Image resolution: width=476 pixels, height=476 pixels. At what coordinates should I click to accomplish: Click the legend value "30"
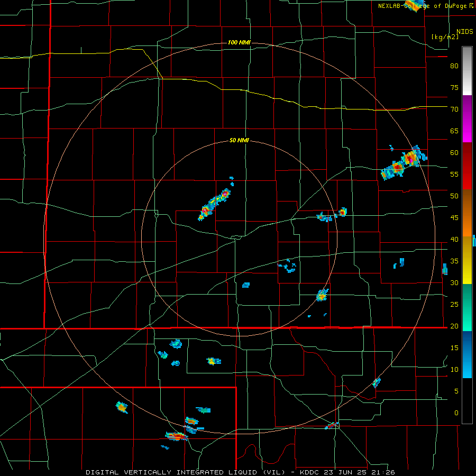[x=454, y=282]
